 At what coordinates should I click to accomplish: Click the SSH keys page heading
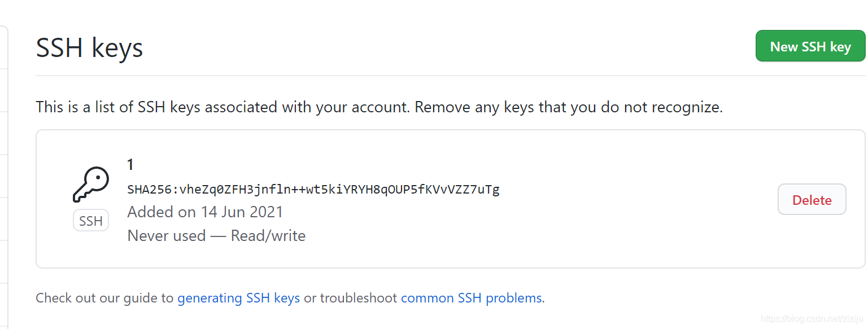[x=89, y=48]
